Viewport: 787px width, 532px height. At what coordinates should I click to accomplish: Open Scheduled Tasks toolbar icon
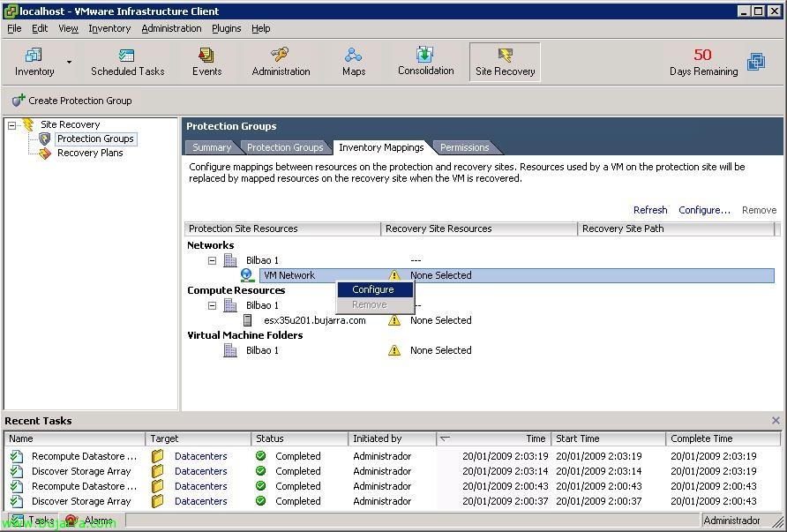click(127, 63)
